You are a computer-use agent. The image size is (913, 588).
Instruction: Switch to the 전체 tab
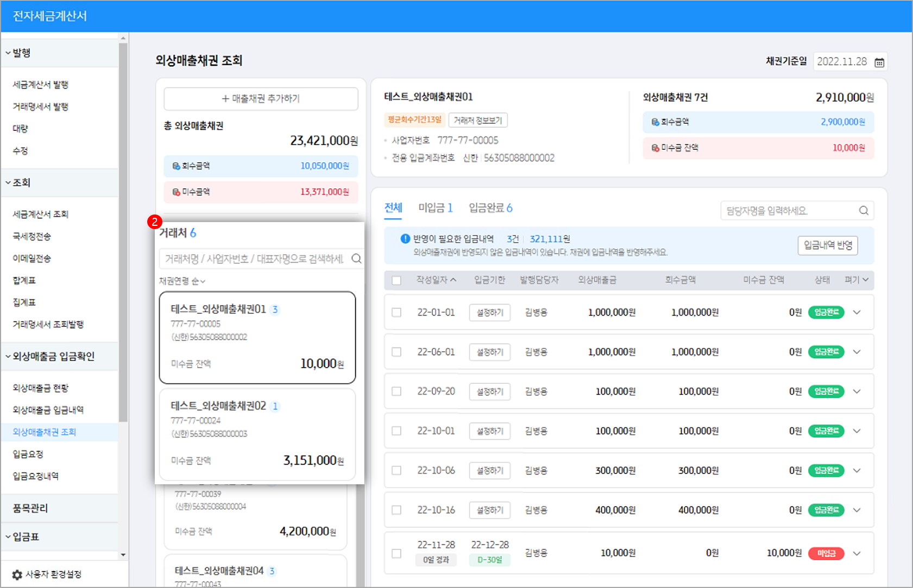coord(393,208)
